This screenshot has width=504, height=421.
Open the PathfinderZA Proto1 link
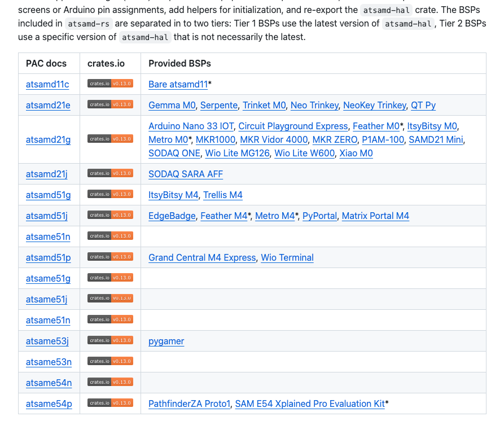tap(190, 404)
